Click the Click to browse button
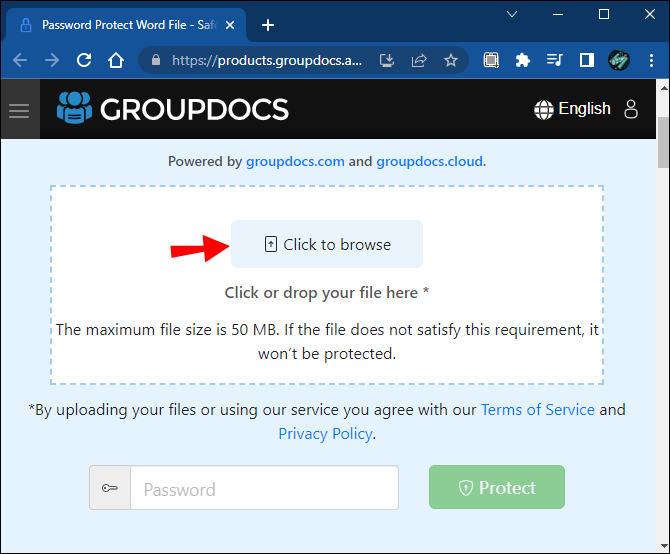The height and width of the screenshot is (554, 670). 327,244
